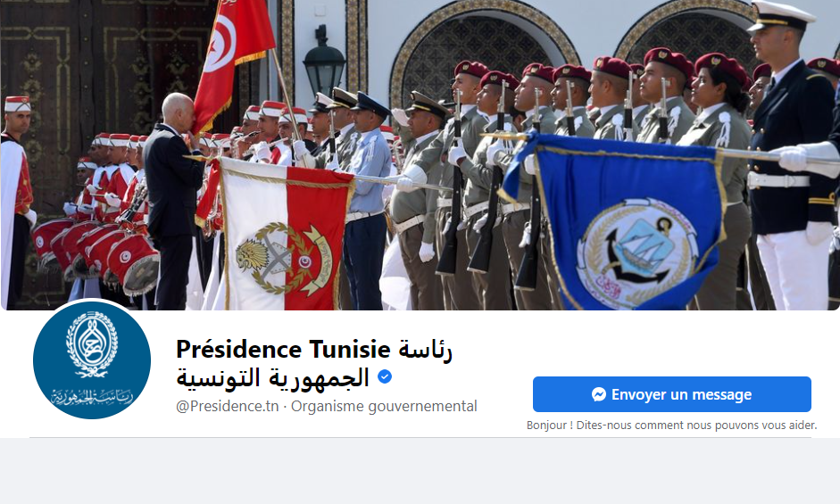Open the military ceremony cover photo
Image resolution: width=840 pixels, height=504 pixels.
[420, 155]
